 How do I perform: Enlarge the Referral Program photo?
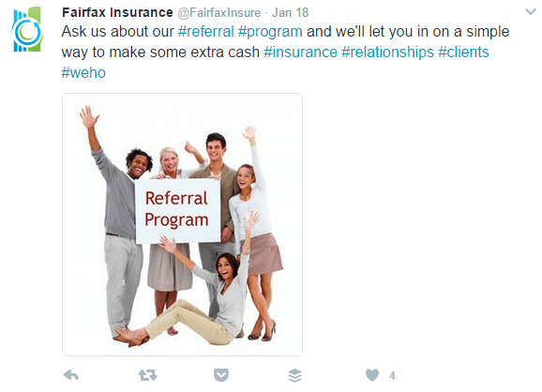coord(182,224)
